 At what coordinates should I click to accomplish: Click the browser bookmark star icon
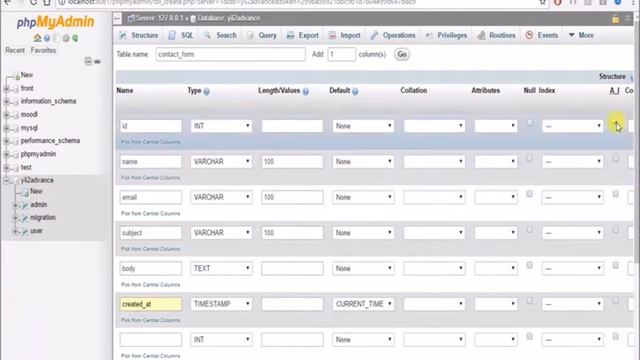[x=542, y=2]
